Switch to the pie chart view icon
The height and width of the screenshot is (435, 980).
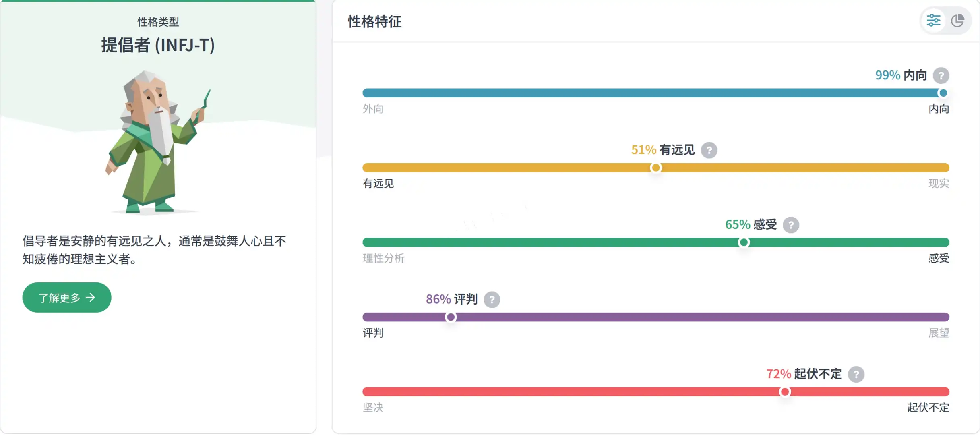coord(957,20)
